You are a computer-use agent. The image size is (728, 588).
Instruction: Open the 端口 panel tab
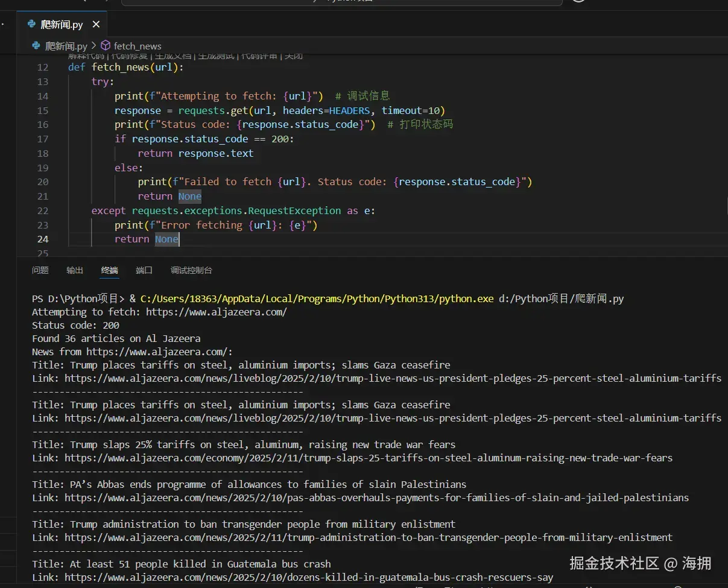(144, 270)
